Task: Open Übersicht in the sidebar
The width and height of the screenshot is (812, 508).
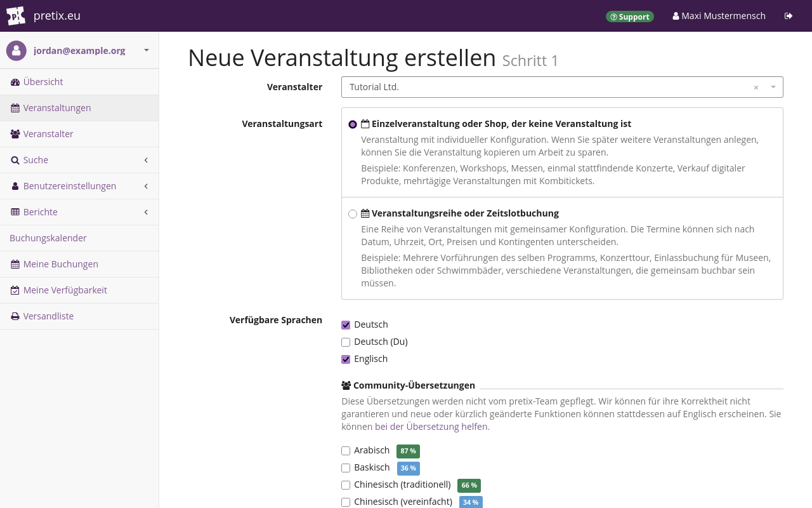Action: click(79, 82)
